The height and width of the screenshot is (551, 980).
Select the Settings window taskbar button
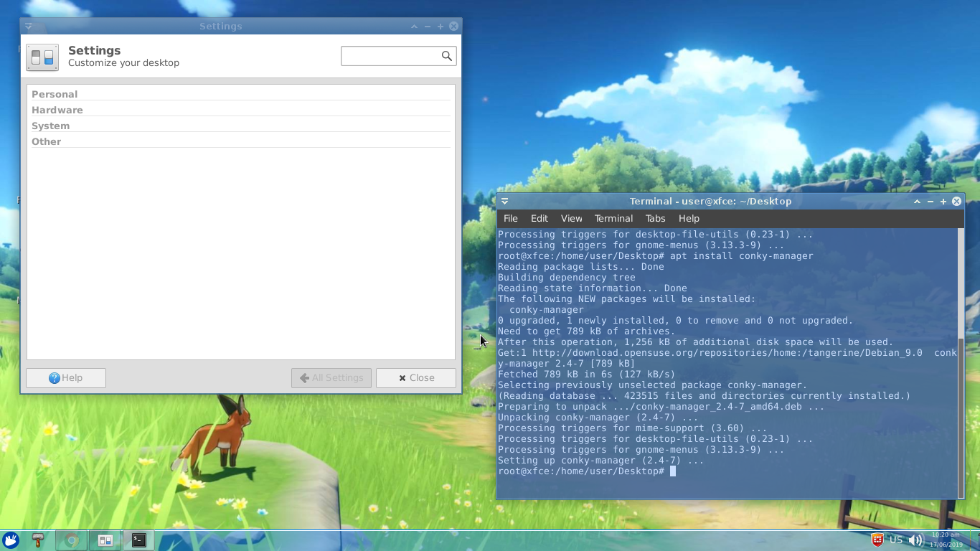(x=105, y=540)
